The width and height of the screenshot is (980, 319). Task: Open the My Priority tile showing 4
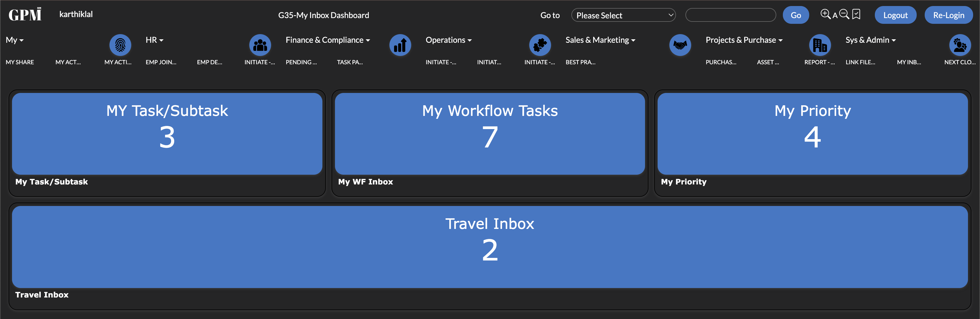(813, 134)
